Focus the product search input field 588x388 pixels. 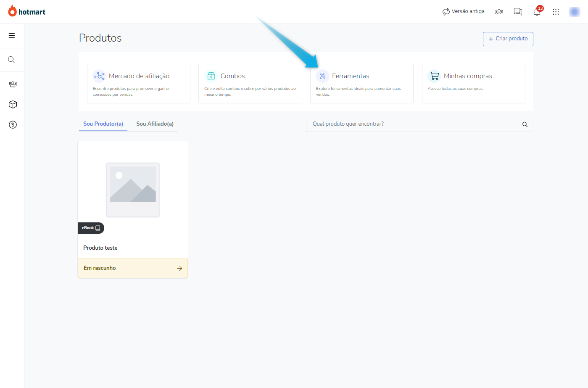[414, 124]
